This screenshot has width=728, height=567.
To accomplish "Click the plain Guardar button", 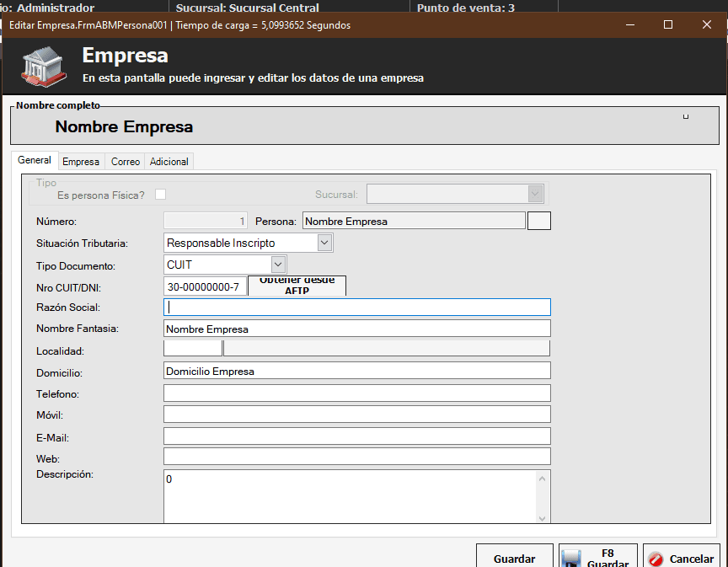I will pyautogui.click(x=514, y=558).
